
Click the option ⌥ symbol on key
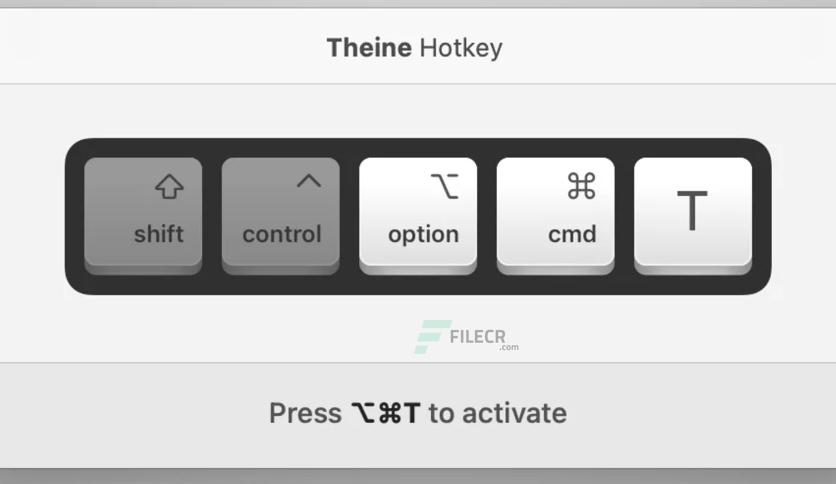coord(445,186)
